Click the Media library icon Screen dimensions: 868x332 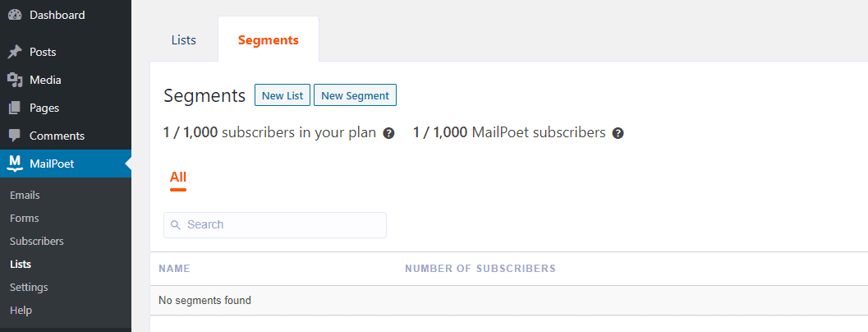click(15, 80)
